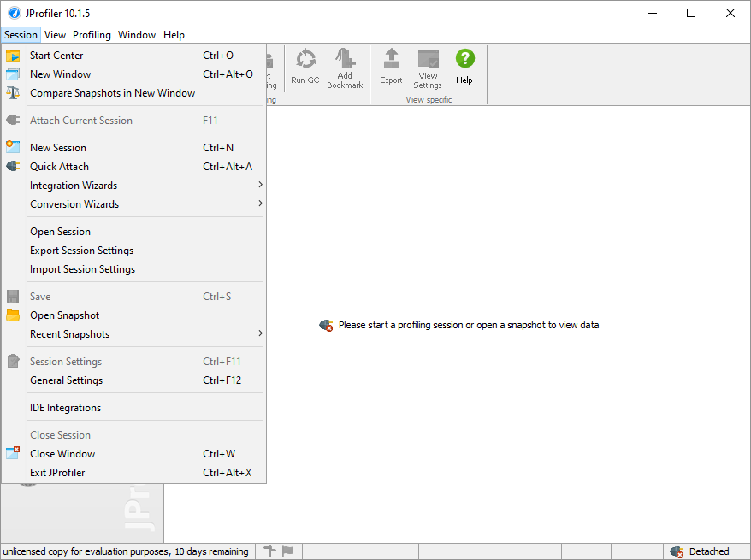This screenshot has width=751, height=560.
Task: Choose New Session menu item
Action: pos(133,147)
